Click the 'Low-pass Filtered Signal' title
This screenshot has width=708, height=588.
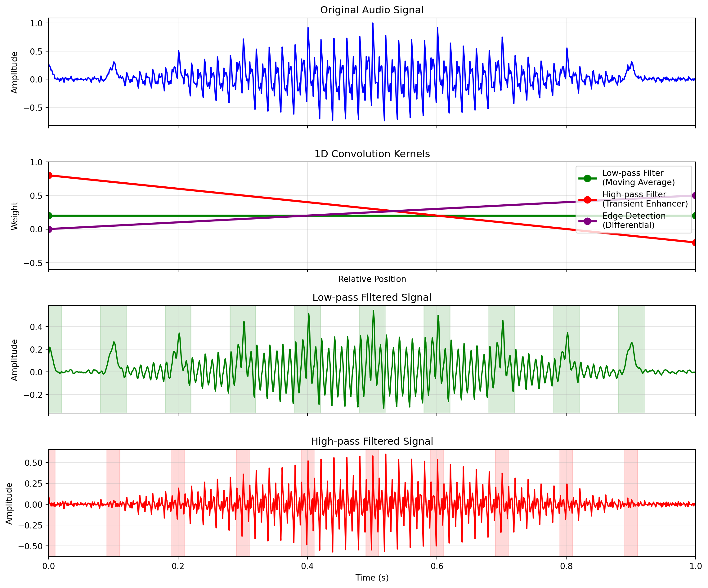tap(372, 297)
